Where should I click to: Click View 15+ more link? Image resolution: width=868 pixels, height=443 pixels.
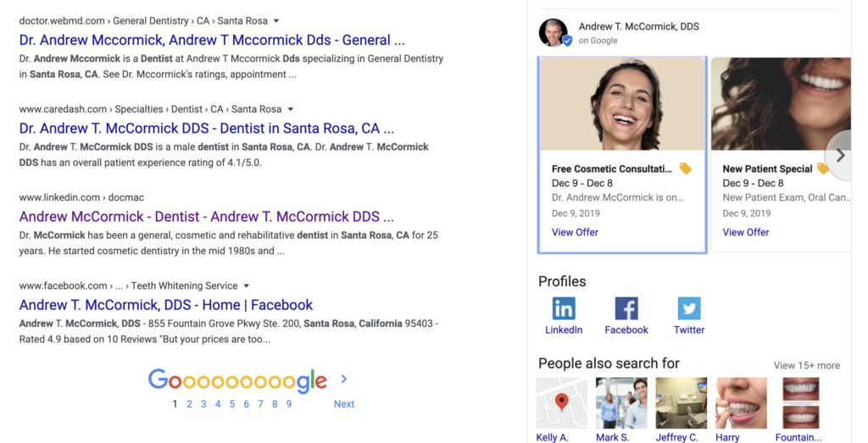pos(807,366)
